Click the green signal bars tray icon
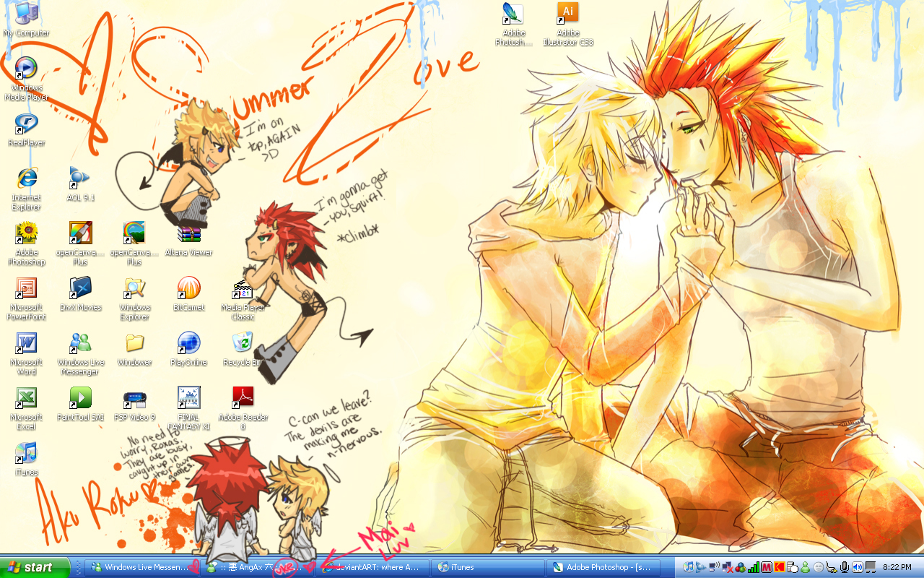Image resolution: width=924 pixels, height=578 pixels. tap(754, 567)
